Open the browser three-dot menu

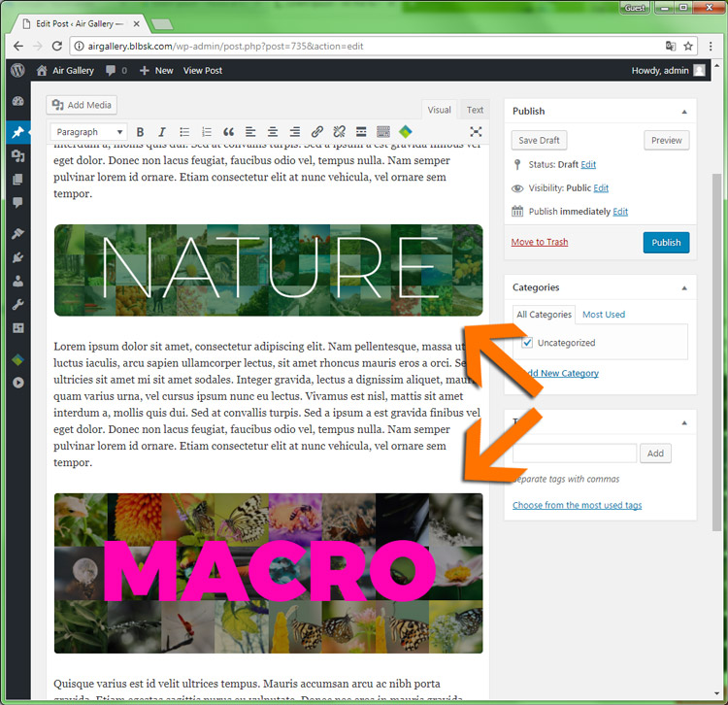tap(711, 46)
